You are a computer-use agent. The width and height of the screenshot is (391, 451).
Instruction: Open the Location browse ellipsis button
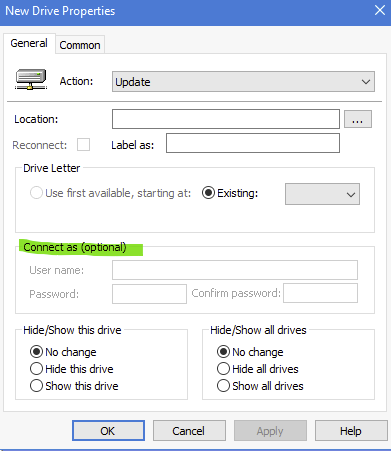coord(358,119)
